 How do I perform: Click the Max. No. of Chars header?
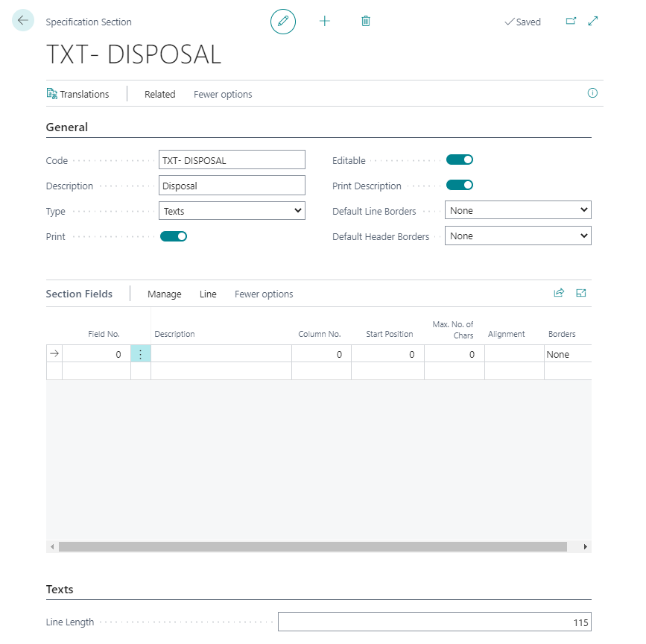click(453, 329)
